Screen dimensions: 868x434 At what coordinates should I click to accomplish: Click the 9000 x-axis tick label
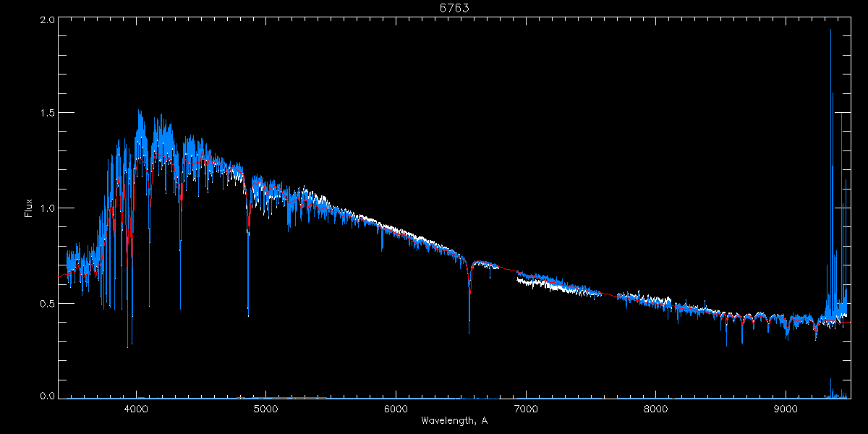point(786,409)
